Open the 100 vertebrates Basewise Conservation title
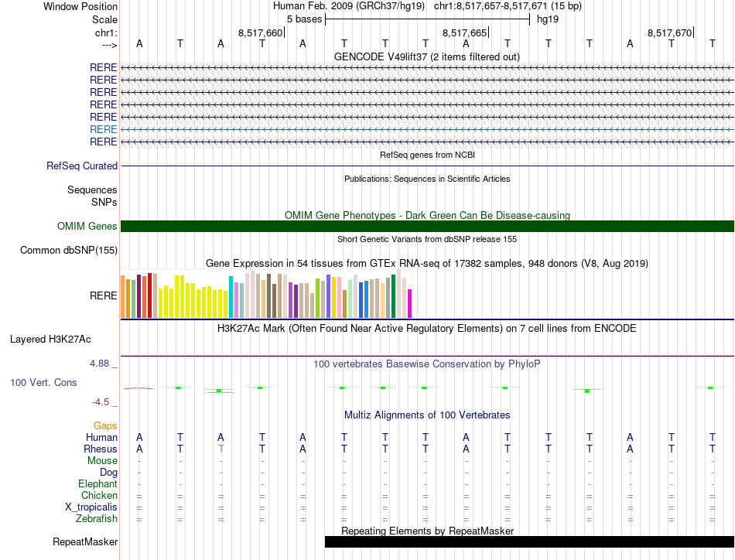 tap(427, 364)
